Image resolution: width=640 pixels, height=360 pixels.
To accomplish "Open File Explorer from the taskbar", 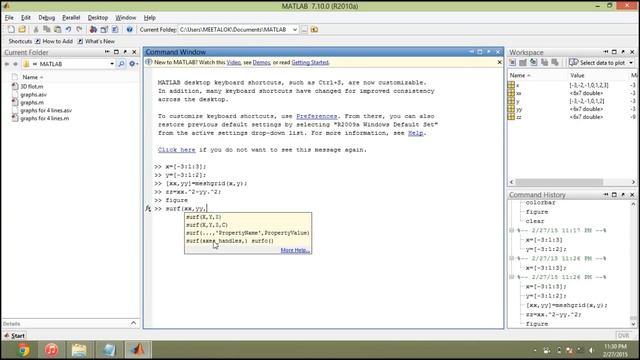I will (x=79, y=350).
